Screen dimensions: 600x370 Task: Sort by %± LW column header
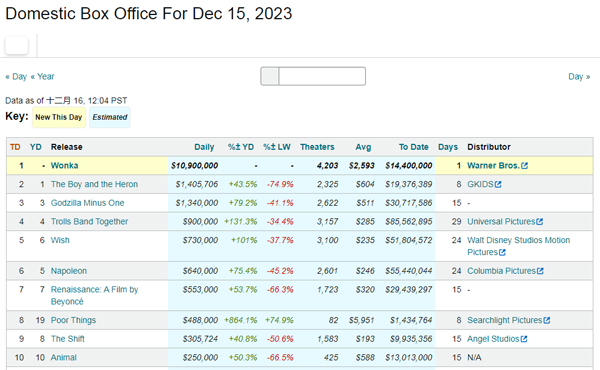[x=277, y=147]
